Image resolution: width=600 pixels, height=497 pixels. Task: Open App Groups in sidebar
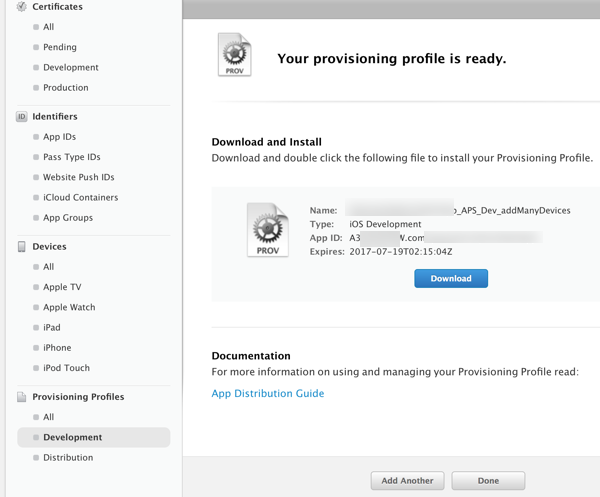(x=68, y=218)
